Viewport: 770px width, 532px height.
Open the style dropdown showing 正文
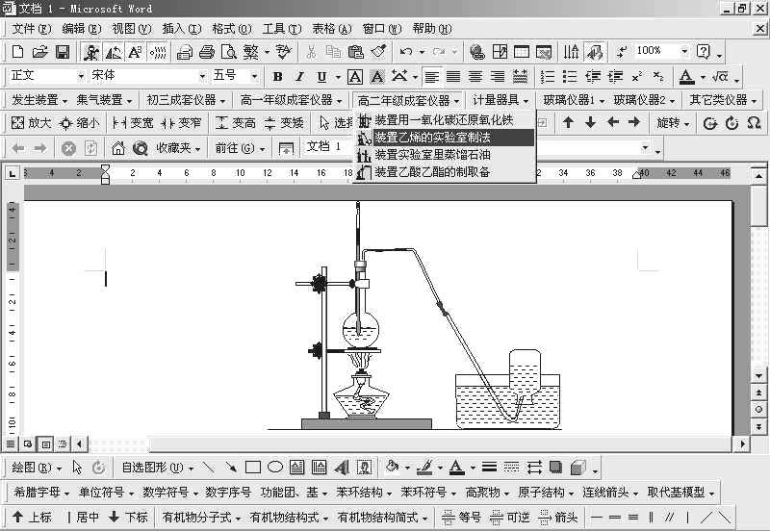[x=81, y=76]
